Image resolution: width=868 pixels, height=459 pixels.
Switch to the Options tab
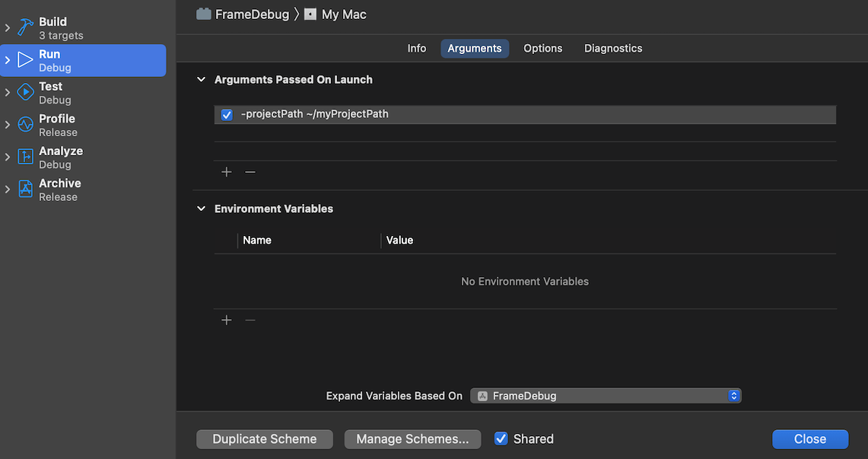[542, 48]
